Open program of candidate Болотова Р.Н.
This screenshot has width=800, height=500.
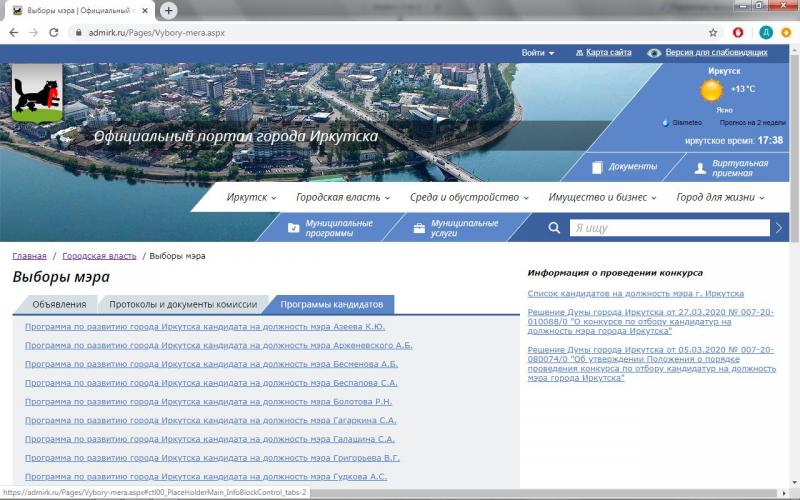tap(208, 402)
